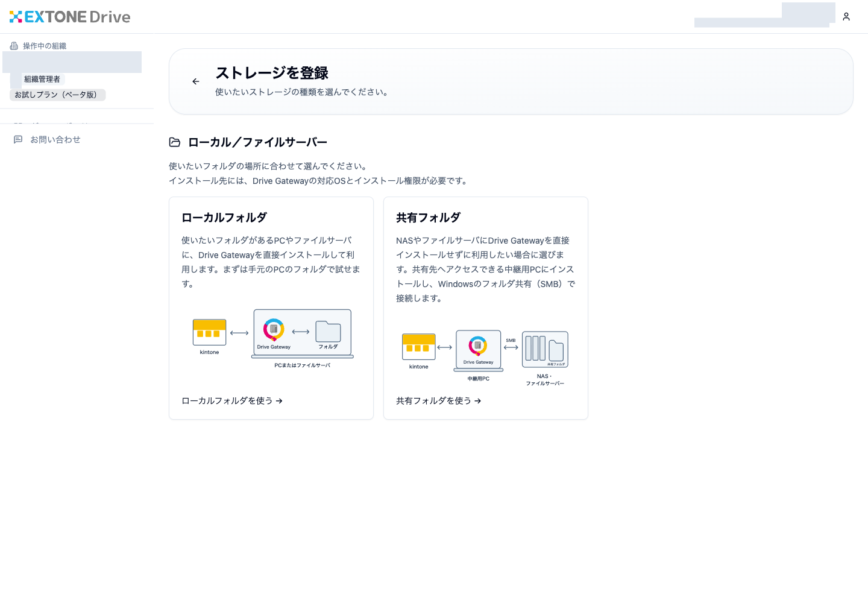Viewport: 868px width, 603px height.
Task: Open the user account icon
Action: coord(846,17)
